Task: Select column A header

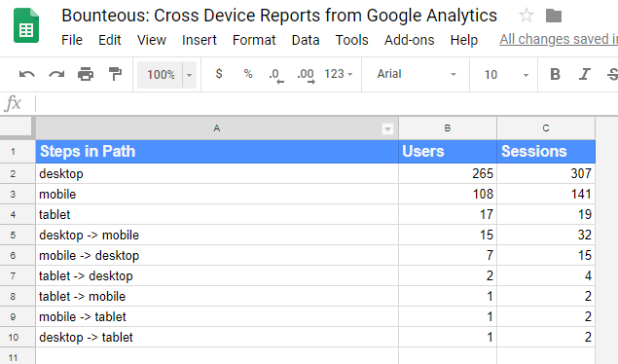Action: (217, 128)
